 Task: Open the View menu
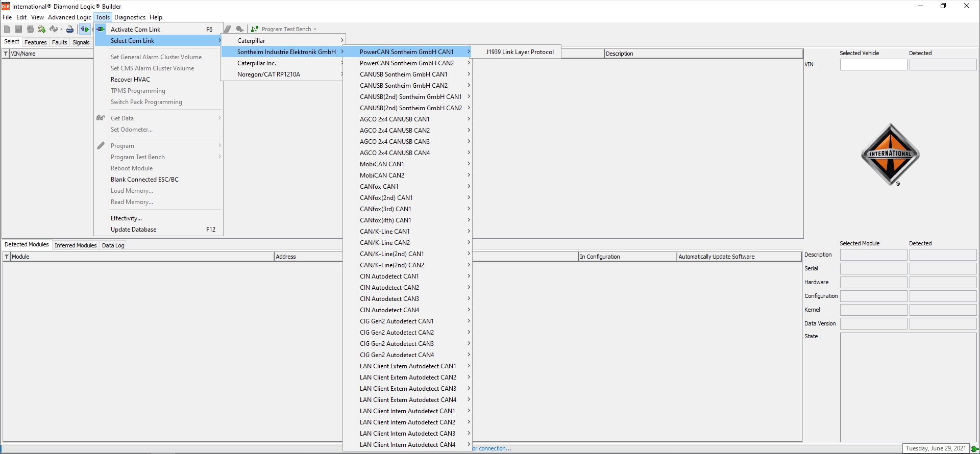point(37,17)
